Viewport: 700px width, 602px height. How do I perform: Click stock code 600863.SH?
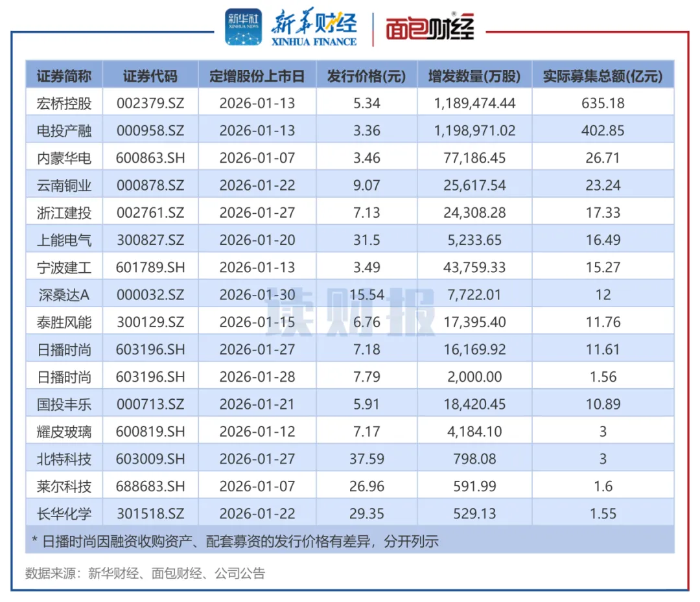pos(150,158)
